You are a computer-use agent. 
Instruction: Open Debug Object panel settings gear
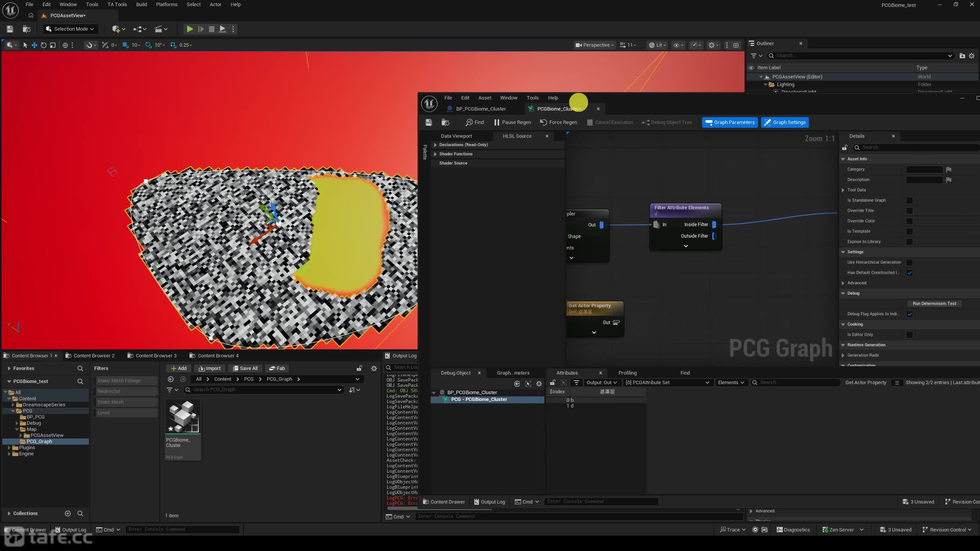coord(539,384)
